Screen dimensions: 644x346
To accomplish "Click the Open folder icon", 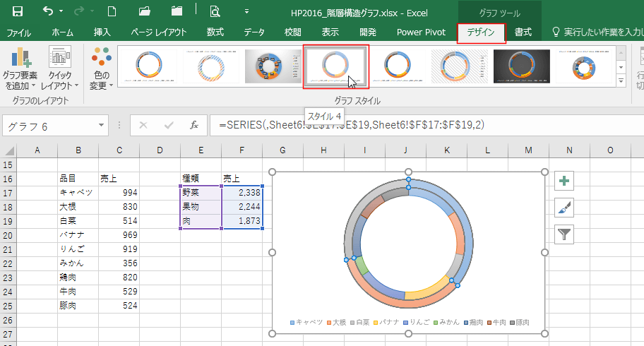I will point(145,11).
